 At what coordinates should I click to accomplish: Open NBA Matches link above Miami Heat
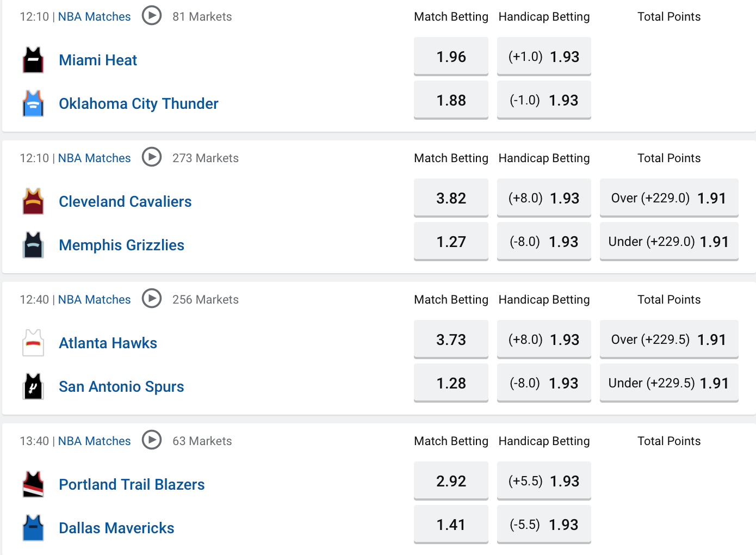click(95, 17)
